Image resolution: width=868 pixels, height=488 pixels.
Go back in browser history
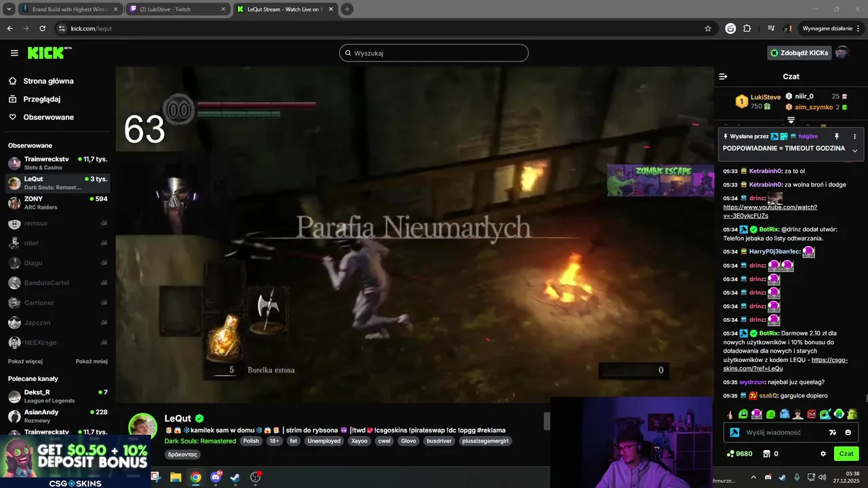pyautogui.click(x=9, y=28)
